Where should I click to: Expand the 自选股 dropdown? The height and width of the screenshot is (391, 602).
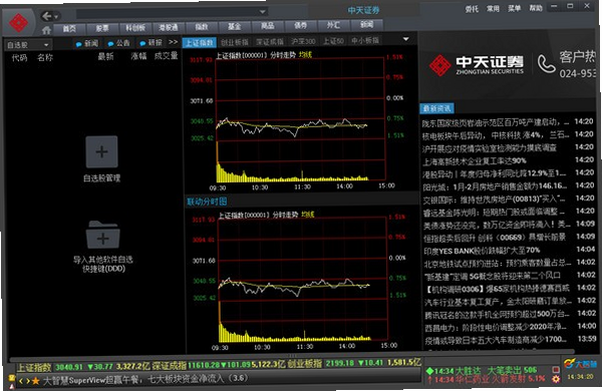(28, 45)
